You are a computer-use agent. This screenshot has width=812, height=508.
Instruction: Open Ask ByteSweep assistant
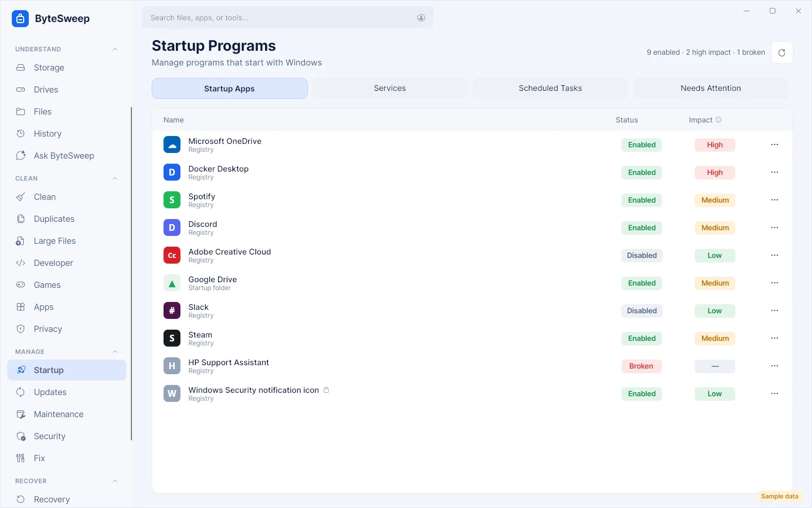[67, 156]
